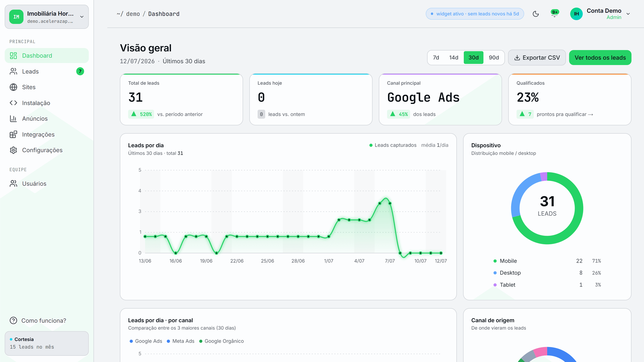Screen dimensions: 644x362
Task: Click the green Mobile legend dot
Action: pos(495,261)
